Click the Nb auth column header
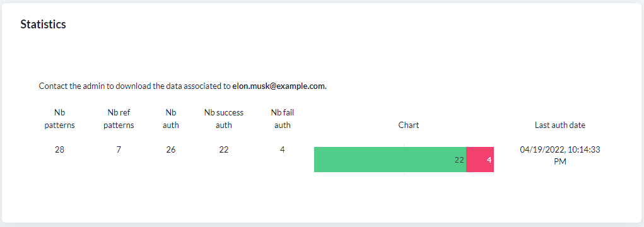The image size is (644, 227). click(171, 119)
